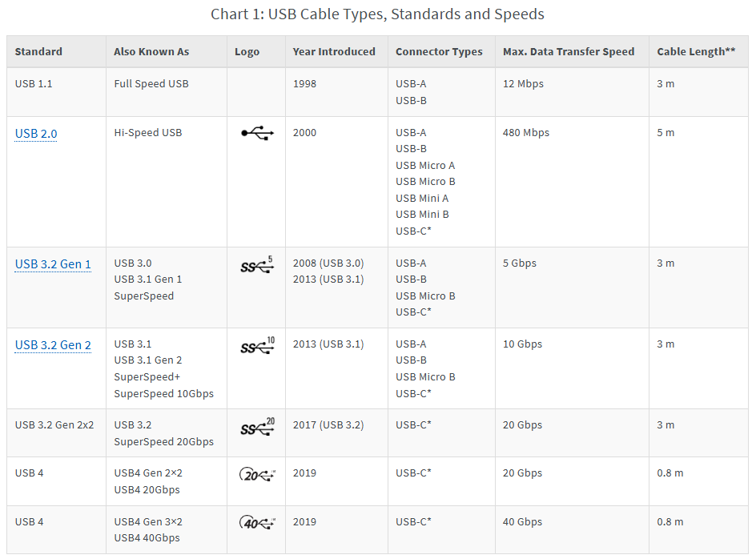The width and height of the screenshot is (756, 559).
Task: Click the USB4 40 Gbps logo icon
Action: pyautogui.click(x=257, y=522)
